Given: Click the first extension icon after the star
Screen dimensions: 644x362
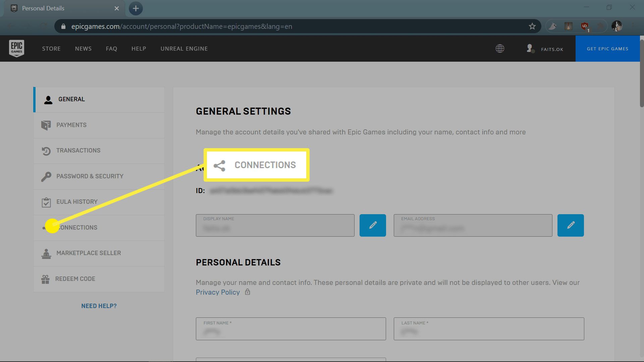Looking at the screenshot, I should pos(553,26).
